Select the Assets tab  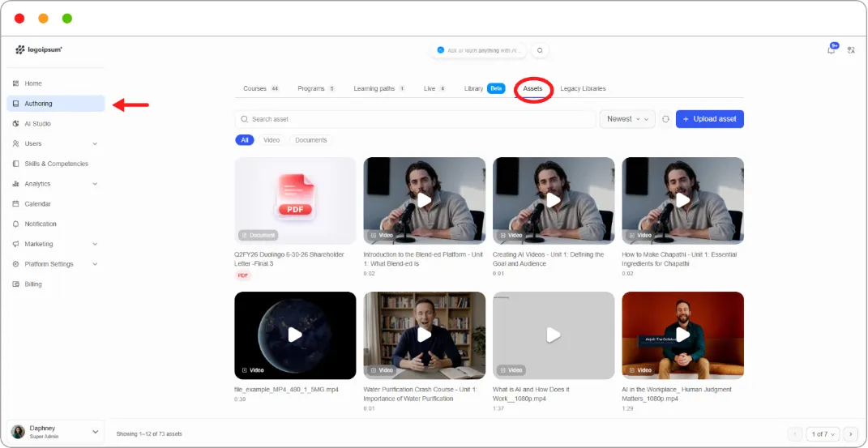(x=532, y=88)
